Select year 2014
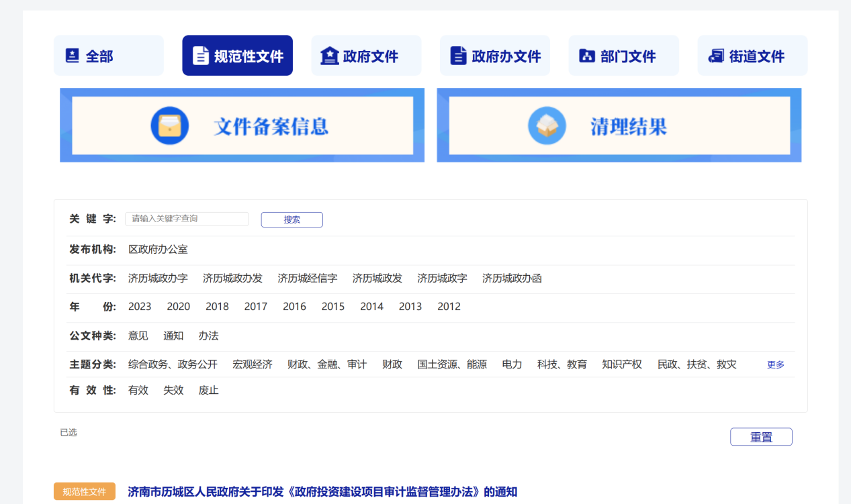This screenshot has width=851, height=504. point(372,307)
